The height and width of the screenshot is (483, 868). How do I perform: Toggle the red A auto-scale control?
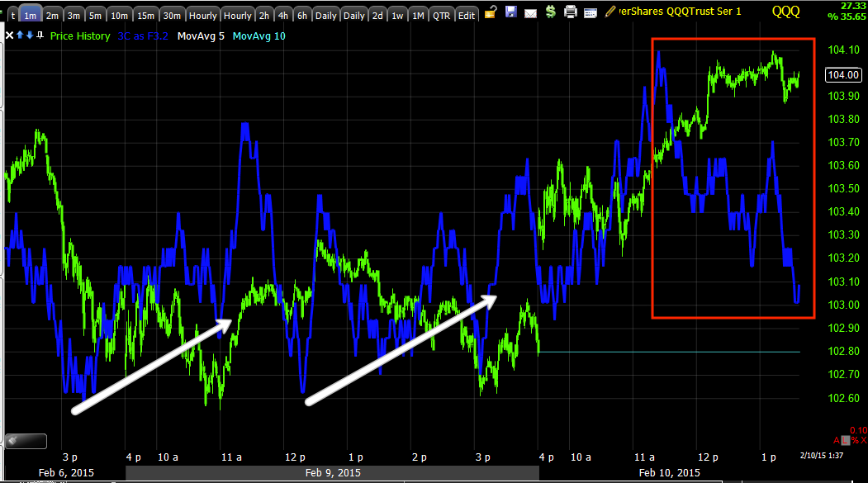(x=837, y=440)
